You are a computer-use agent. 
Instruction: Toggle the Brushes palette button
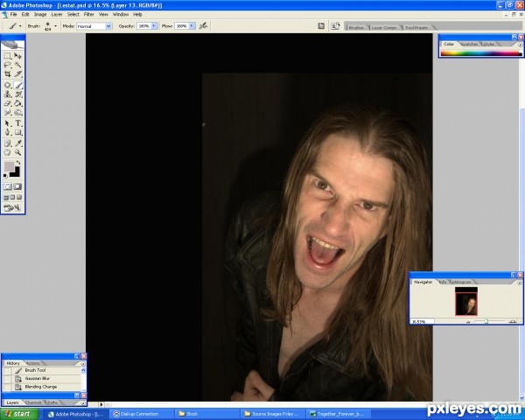tap(321, 25)
